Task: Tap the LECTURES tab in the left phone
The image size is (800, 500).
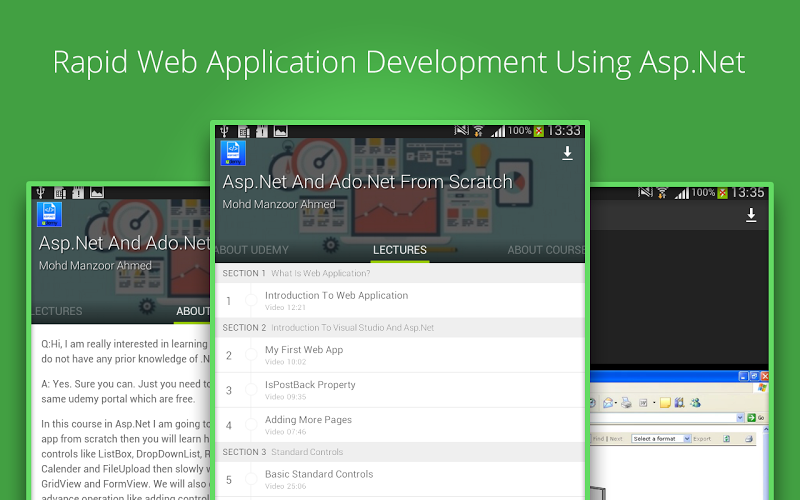Action: [x=57, y=311]
